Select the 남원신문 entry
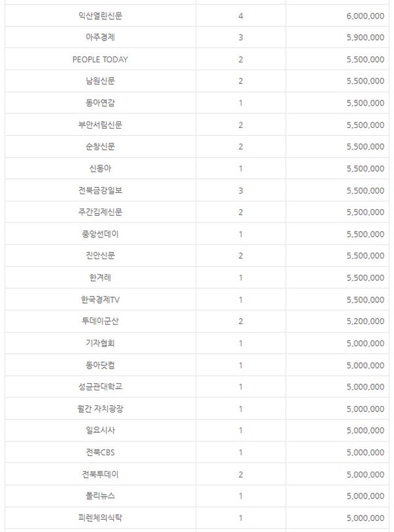This screenshot has width=394, height=532. pos(100,81)
